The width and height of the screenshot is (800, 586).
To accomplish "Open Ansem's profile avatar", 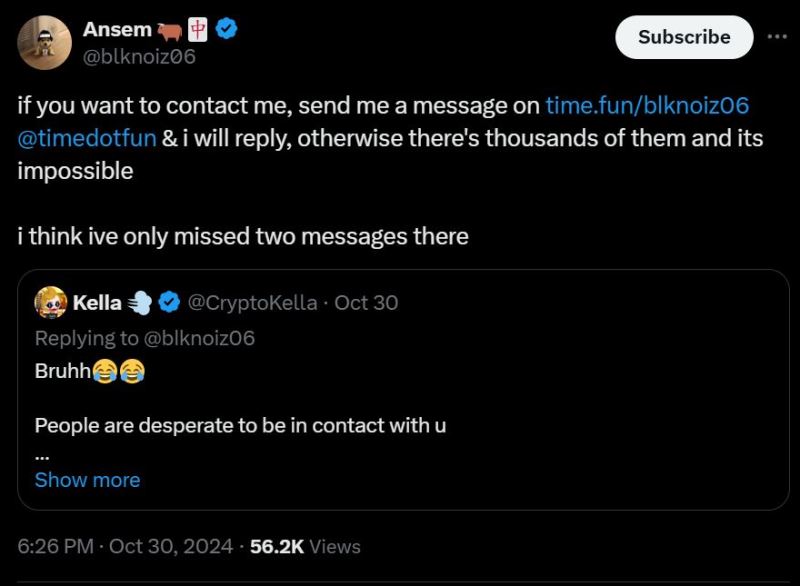I will point(44,42).
